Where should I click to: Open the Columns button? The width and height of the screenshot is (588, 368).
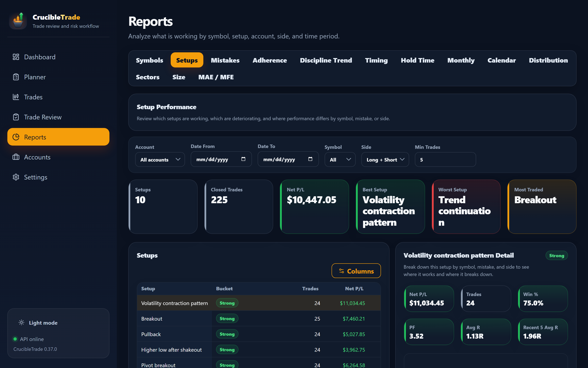click(x=356, y=271)
